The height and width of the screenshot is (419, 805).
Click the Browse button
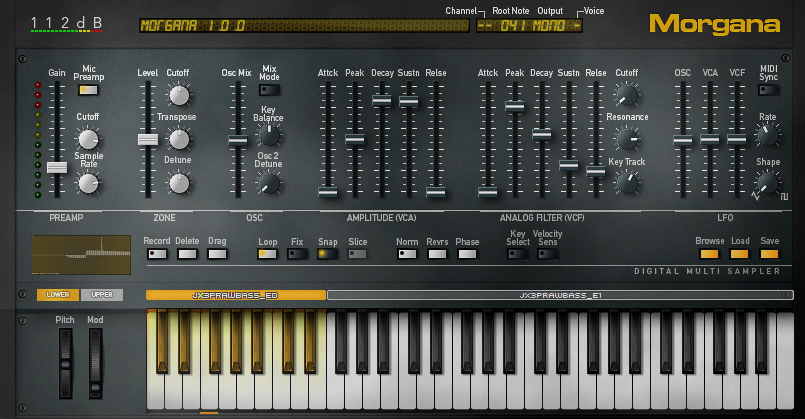click(x=710, y=254)
